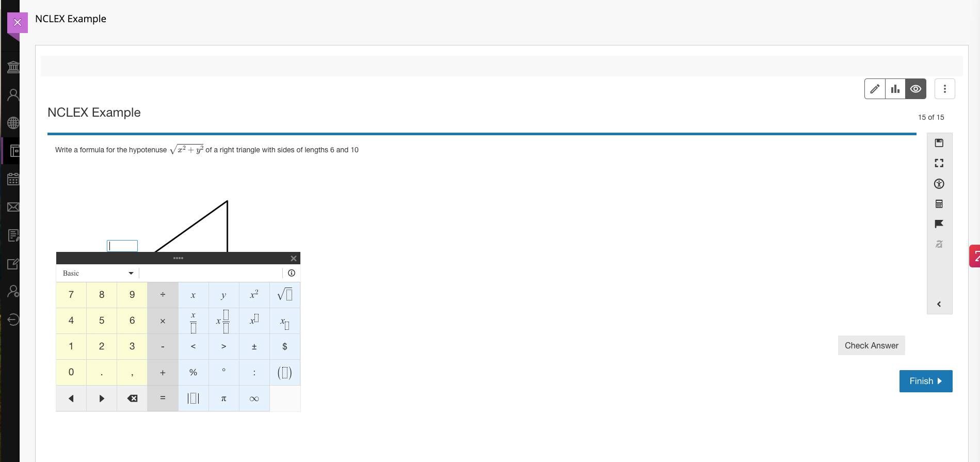Click the Check Answer button

[x=871, y=345]
